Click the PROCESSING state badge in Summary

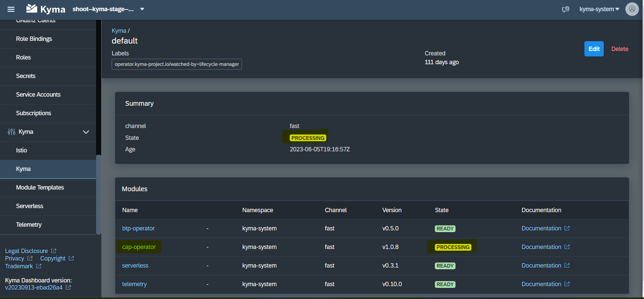(308, 138)
